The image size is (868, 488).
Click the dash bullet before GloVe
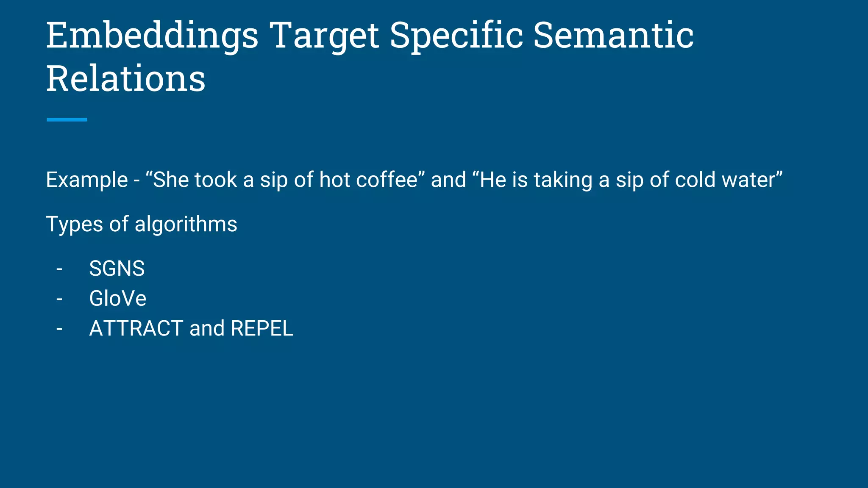(59, 299)
